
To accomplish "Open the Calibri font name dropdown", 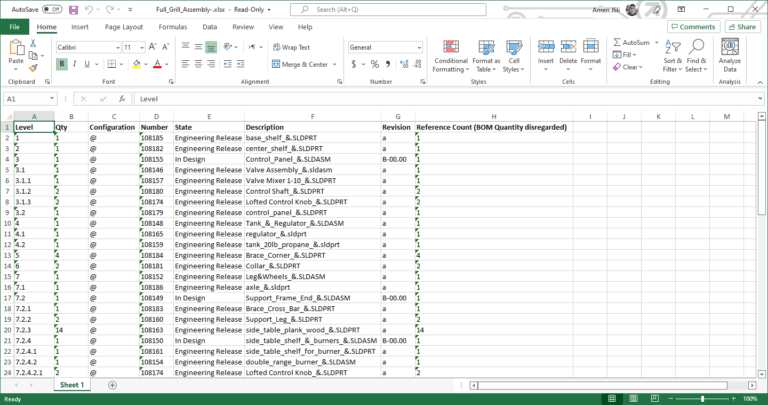I will (x=118, y=48).
